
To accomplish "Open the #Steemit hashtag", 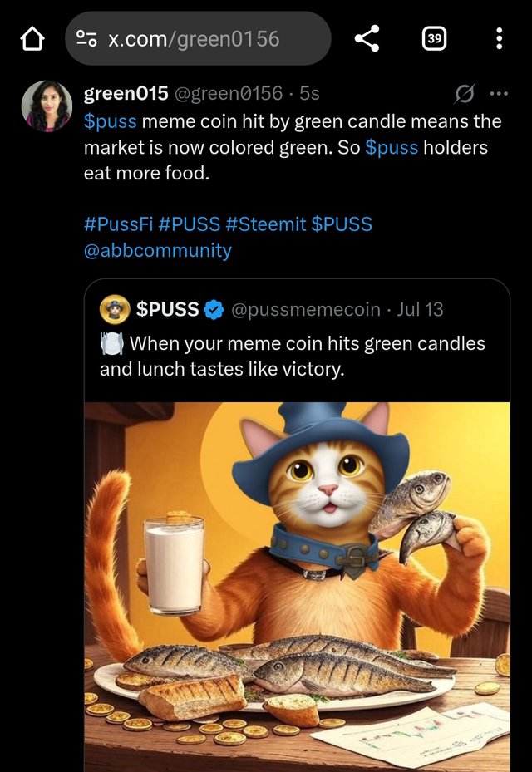I will point(266,224).
